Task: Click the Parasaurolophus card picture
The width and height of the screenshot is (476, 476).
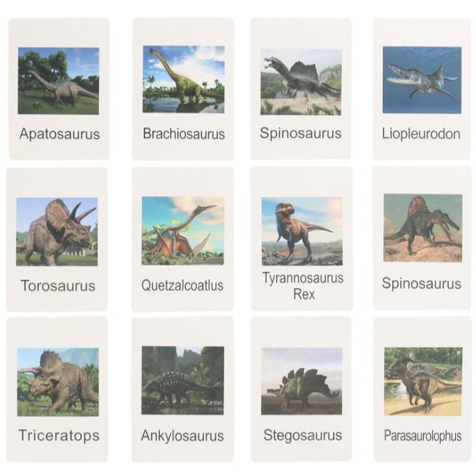Action: pyautogui.click(x=423, y=382)
